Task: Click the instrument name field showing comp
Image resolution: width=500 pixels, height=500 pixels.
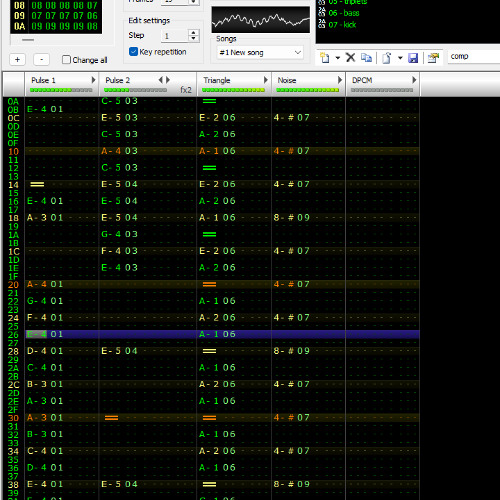Action: 473,56
